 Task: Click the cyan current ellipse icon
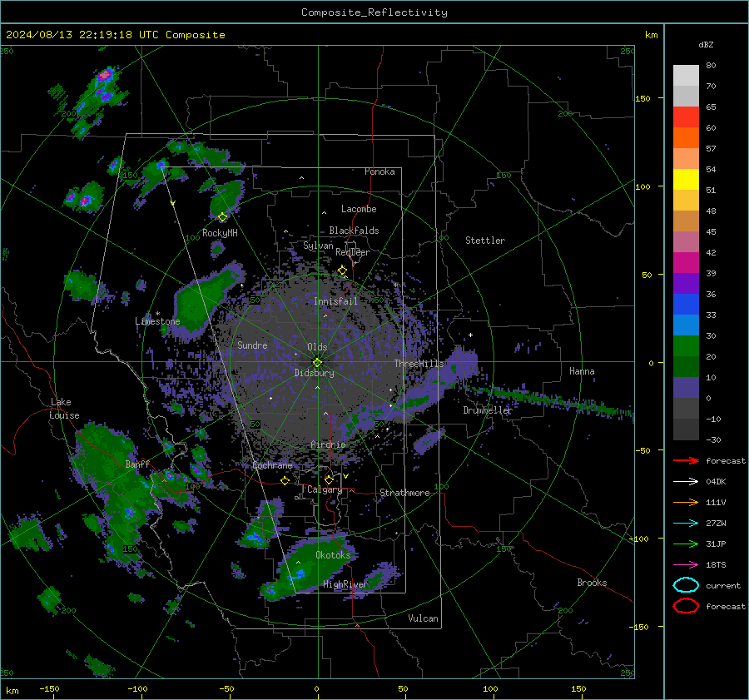pyautogui.click(x=686, y=585)
